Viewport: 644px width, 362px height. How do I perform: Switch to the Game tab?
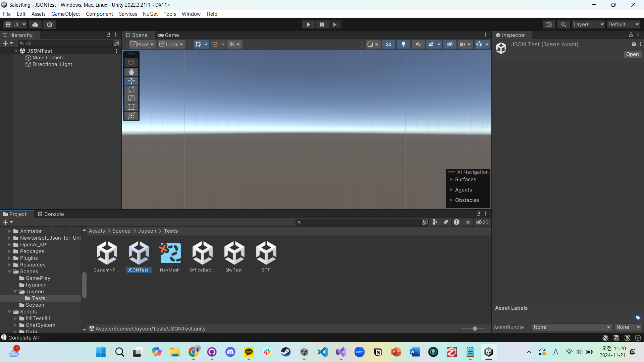(x=169, y=35)
